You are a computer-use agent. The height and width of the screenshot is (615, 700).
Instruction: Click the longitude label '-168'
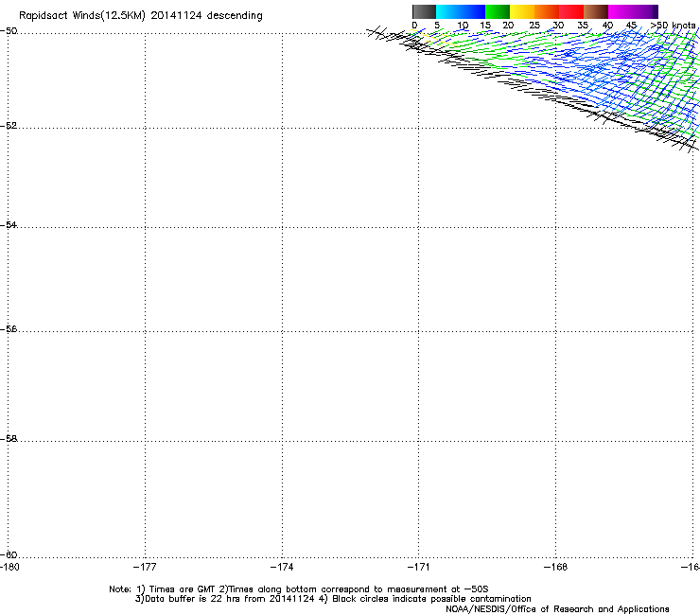tap(556, 567)
